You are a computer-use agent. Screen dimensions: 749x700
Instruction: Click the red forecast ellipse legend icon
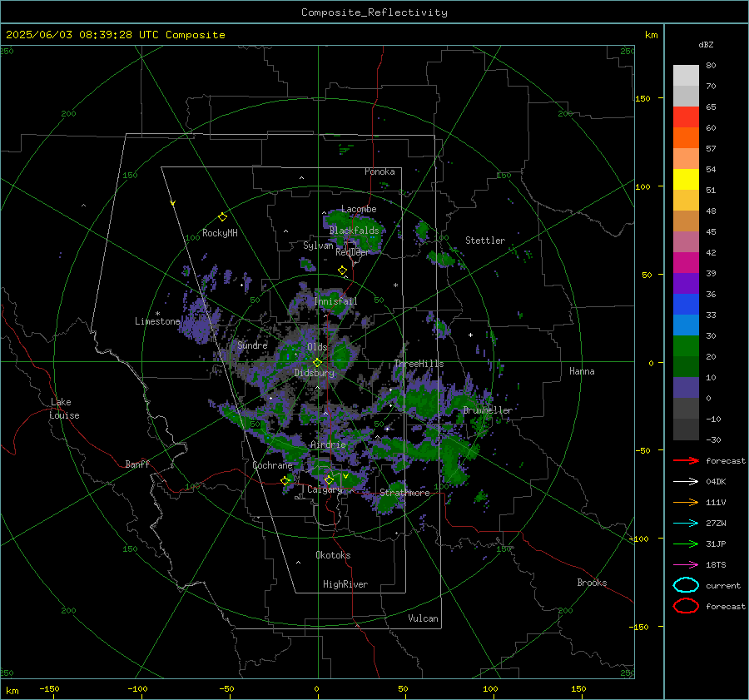tap(686, 606)
